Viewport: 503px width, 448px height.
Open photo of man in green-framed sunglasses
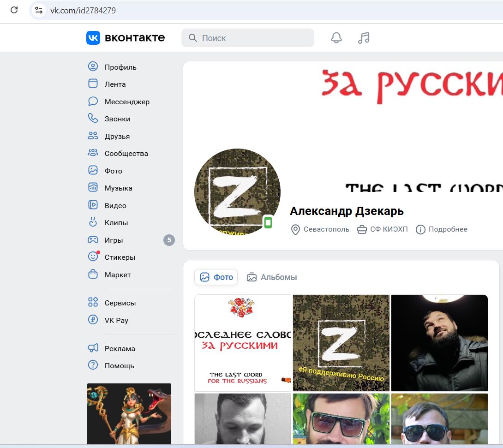click(x=341, y=419)
